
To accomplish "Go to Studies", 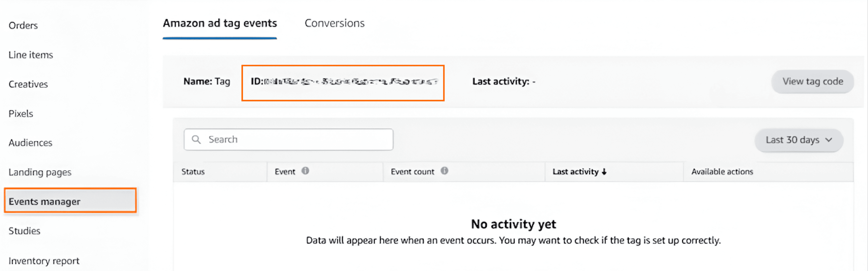I will click(24, 231).
